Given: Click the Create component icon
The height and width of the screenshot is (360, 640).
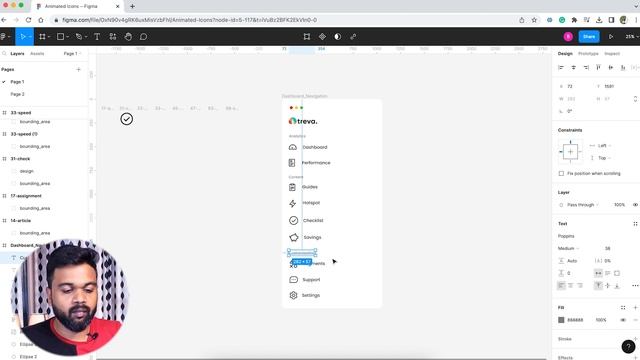Looking at the screenshot, I should (322, 37).
